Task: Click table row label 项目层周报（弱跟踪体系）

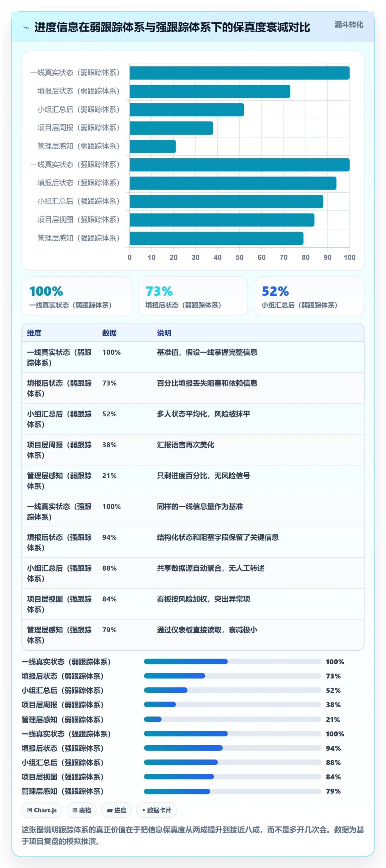Action: [59, 450]
